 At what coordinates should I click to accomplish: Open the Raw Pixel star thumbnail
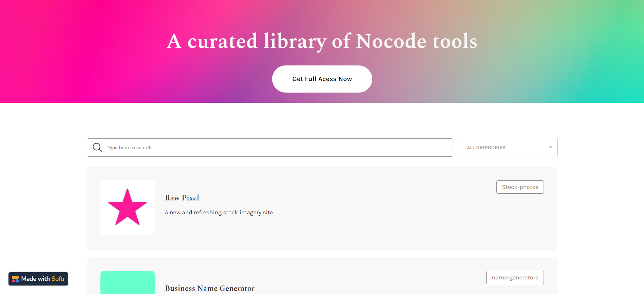coord(128,208)
